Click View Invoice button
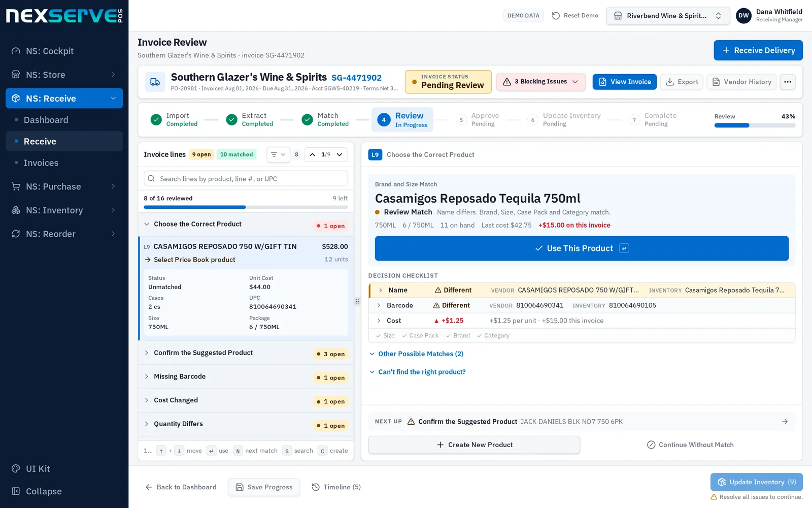The image size is (812, 508). (625, 82)
